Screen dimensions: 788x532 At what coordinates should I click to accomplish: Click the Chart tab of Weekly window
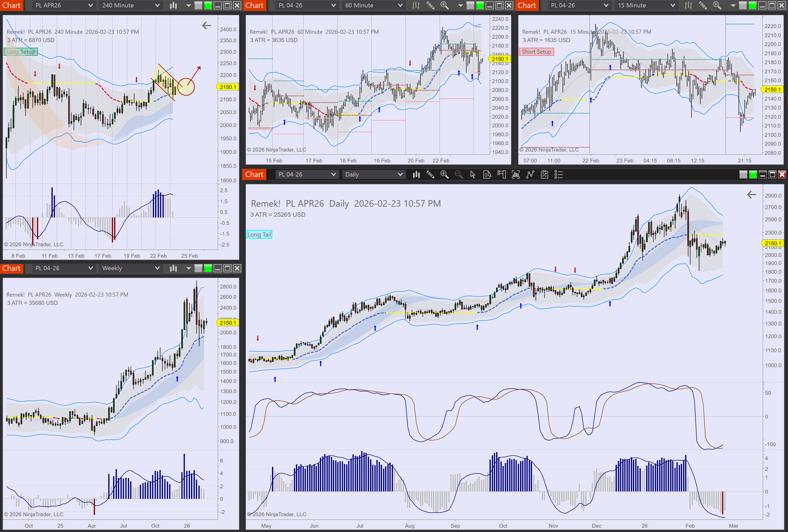point(12,268)
